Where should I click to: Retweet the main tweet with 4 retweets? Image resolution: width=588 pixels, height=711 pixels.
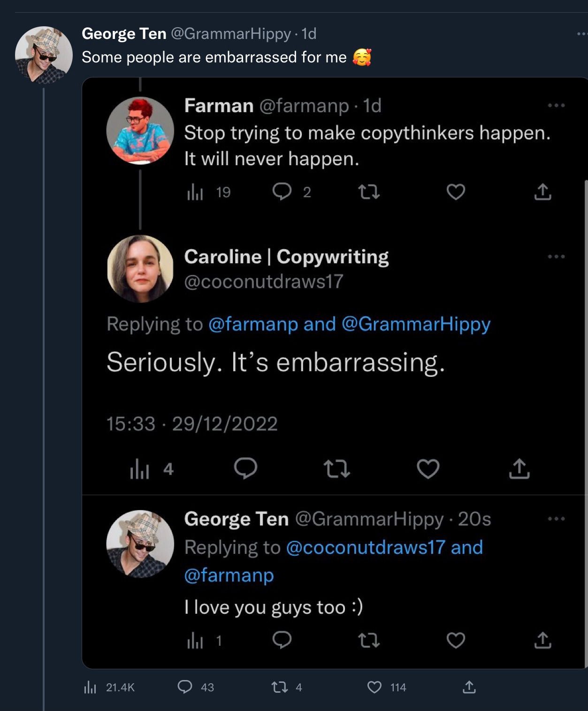coord(280,688)
